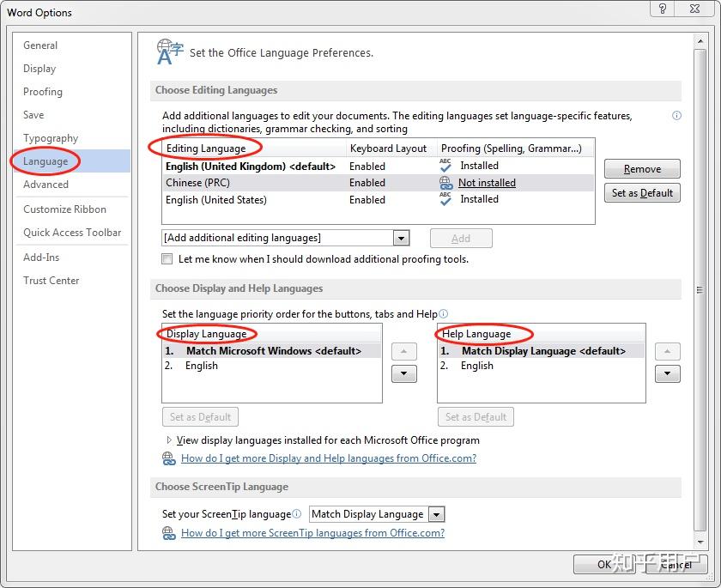Click the proofing installed icon for English (United States)

[445, 199]
